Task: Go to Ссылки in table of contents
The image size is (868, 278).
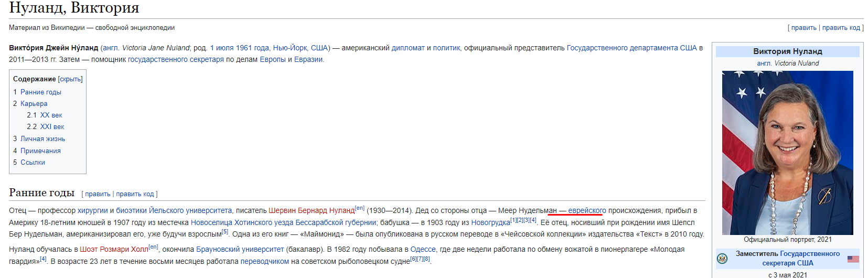Action: pyautogui.click(x=33, y=162)
